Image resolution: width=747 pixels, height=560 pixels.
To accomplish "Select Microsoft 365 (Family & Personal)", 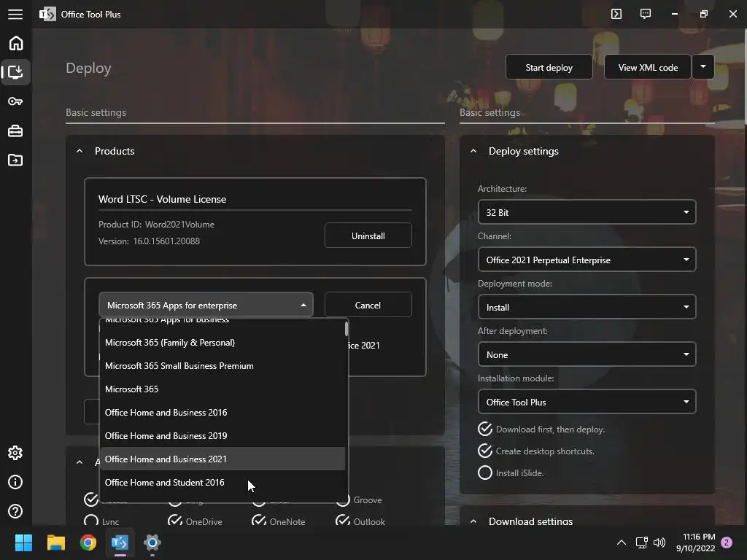I will tap(222, 343).
